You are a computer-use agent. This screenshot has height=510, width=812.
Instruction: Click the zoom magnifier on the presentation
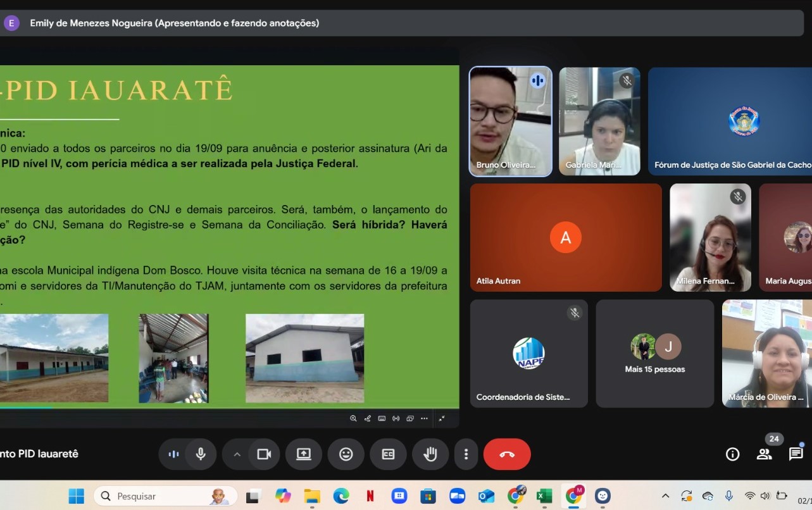353,418
